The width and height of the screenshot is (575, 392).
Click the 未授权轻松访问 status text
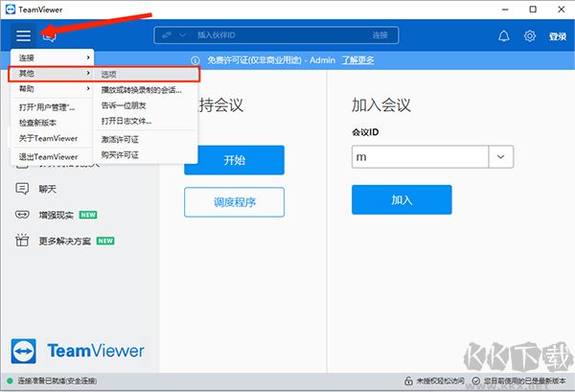coord(441,381)
